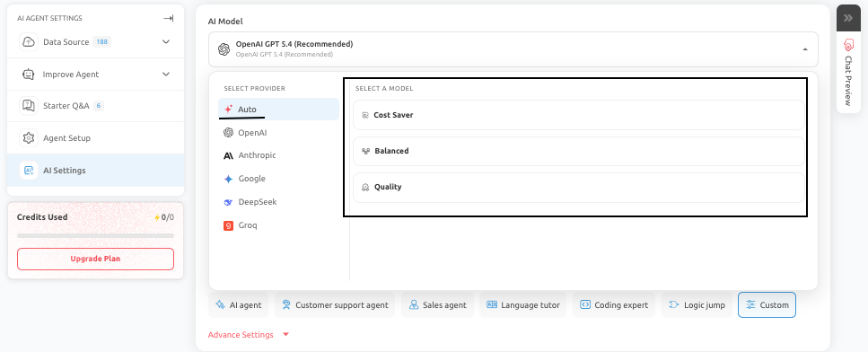Click the Upgrade Plan button
The width and height of the screenshot is (868, 352).
(x=95, y=259)
